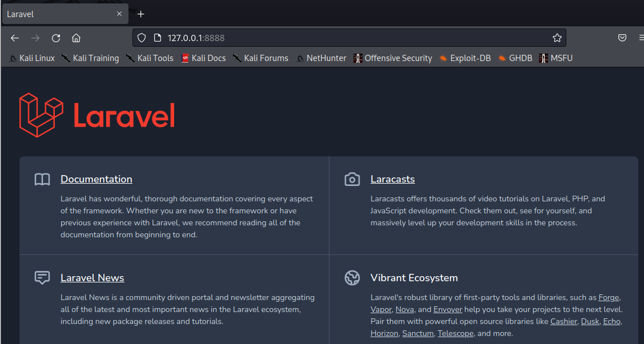Open the Documentation link
Viewport: 644px width, 344px height.
[x=96, y=179]
